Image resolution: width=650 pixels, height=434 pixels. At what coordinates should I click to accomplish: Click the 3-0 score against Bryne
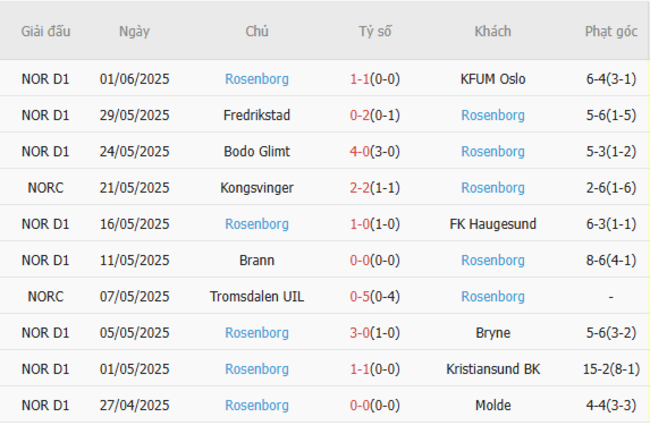[x=360, y=333]
